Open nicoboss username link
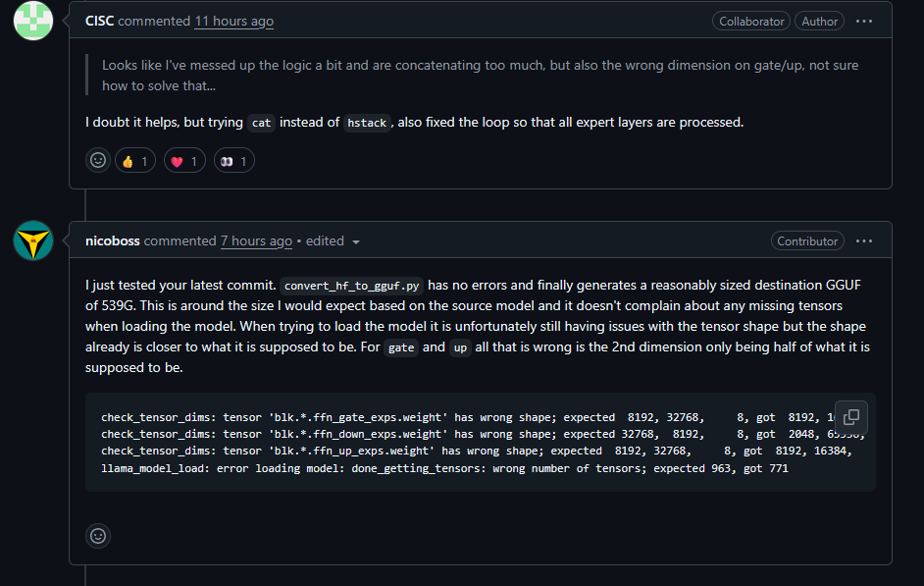The image size is (924, 586). tap(113, 240)
